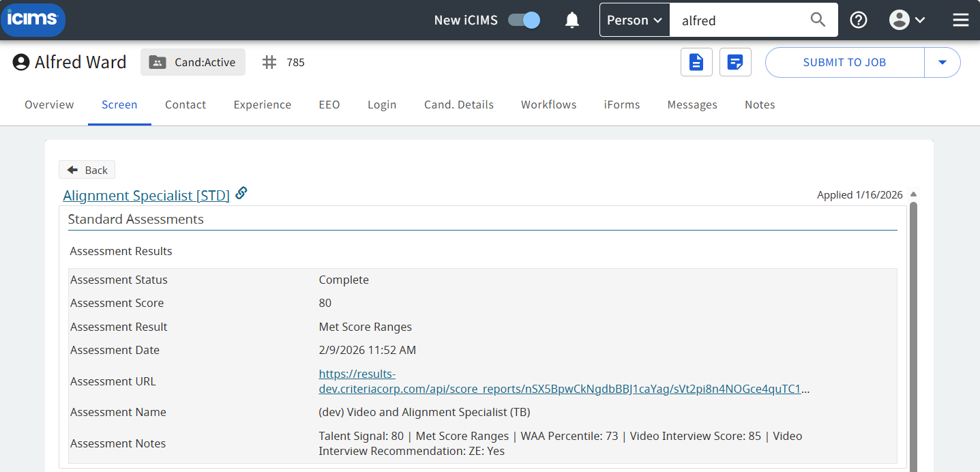The width and height of the screenshot is (980, 472).
Task: Click the search magnifier icon
Action: click(x=818, y=20)
